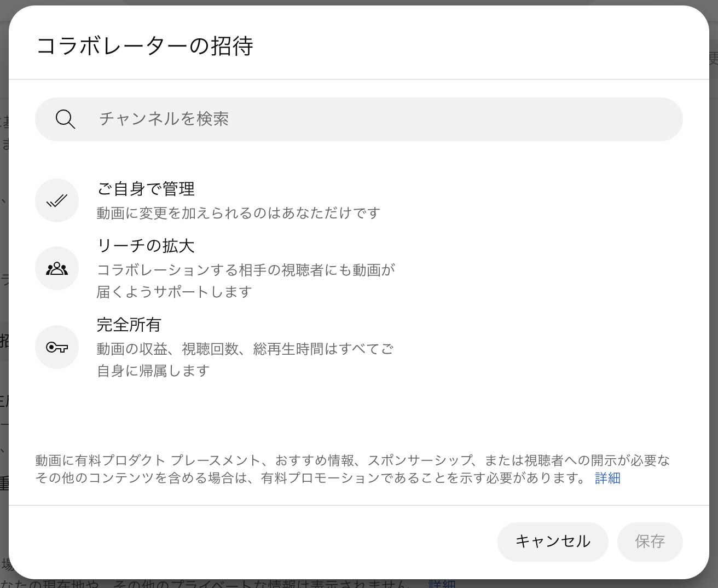Click the double checkmark icon
The image size is (718, 588).
pos(57,200)
